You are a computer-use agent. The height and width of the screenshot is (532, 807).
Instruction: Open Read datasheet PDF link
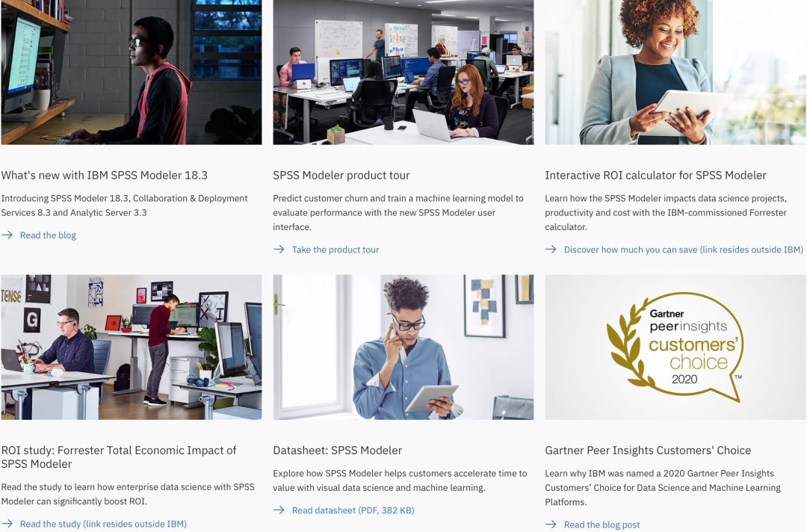pyautogui.click(x=353, y=510)
